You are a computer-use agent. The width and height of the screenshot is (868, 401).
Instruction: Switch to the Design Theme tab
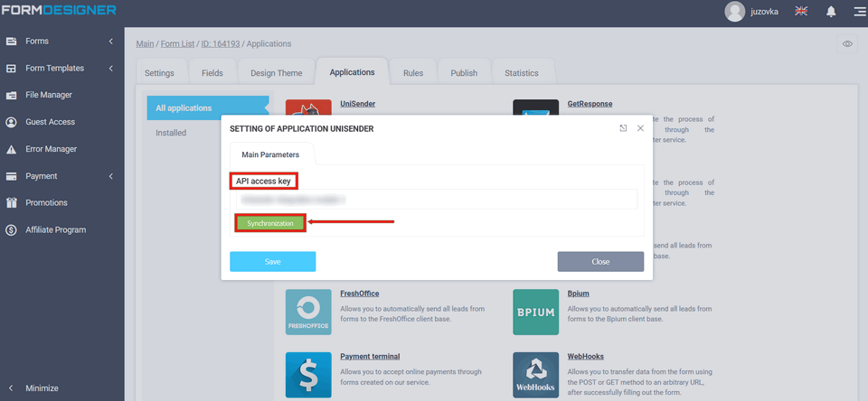pos(277,73)
